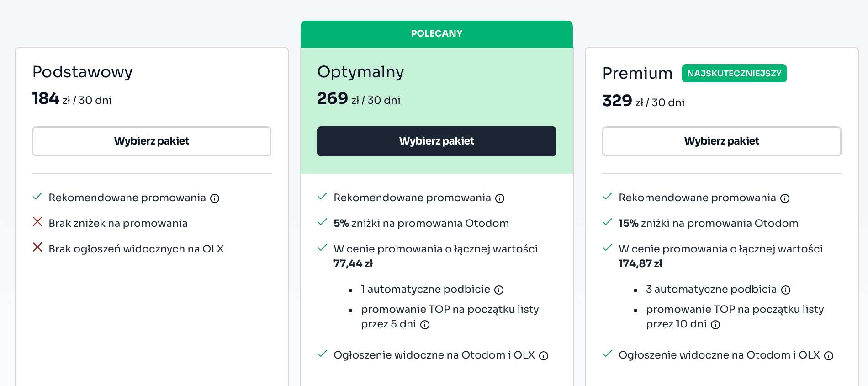Open info for 1 automatyczne podbicie

point(499,290)
